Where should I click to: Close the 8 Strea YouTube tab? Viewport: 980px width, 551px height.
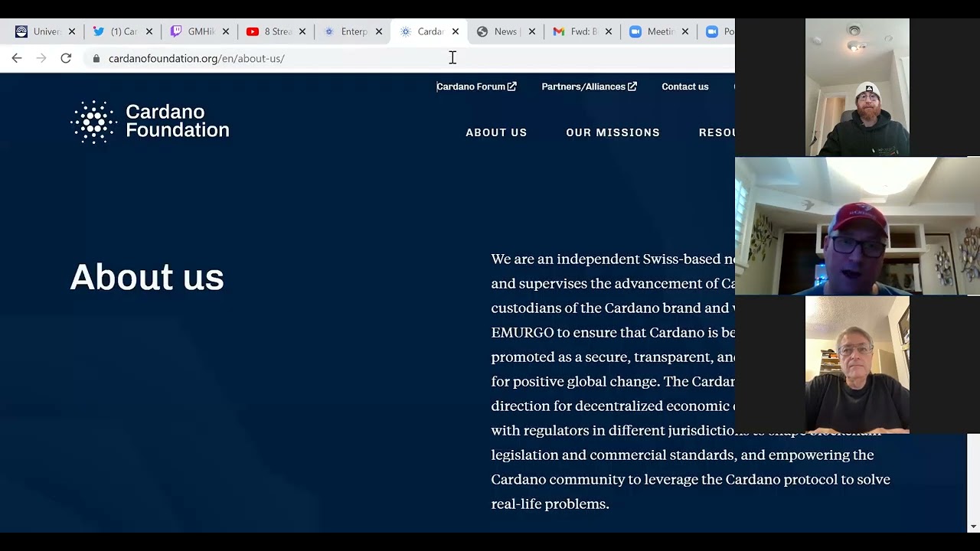[x=302, y=31]
